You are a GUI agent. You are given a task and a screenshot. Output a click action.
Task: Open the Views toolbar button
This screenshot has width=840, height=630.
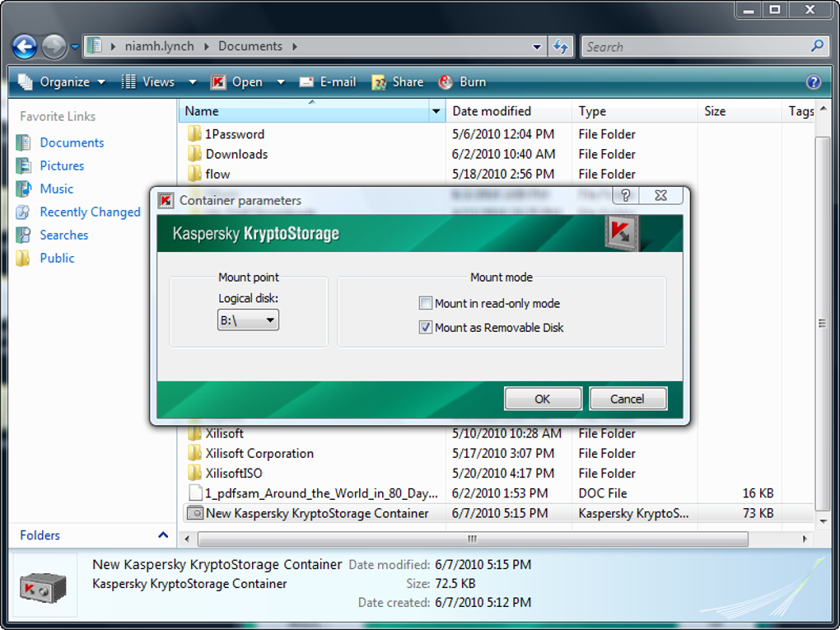(148, 82)
